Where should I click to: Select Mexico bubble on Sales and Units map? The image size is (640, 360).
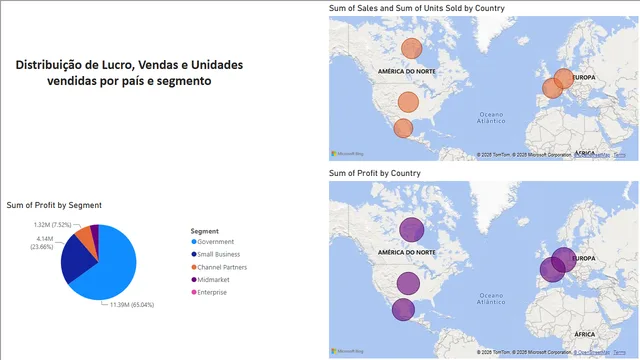click(x=403, y=128)
